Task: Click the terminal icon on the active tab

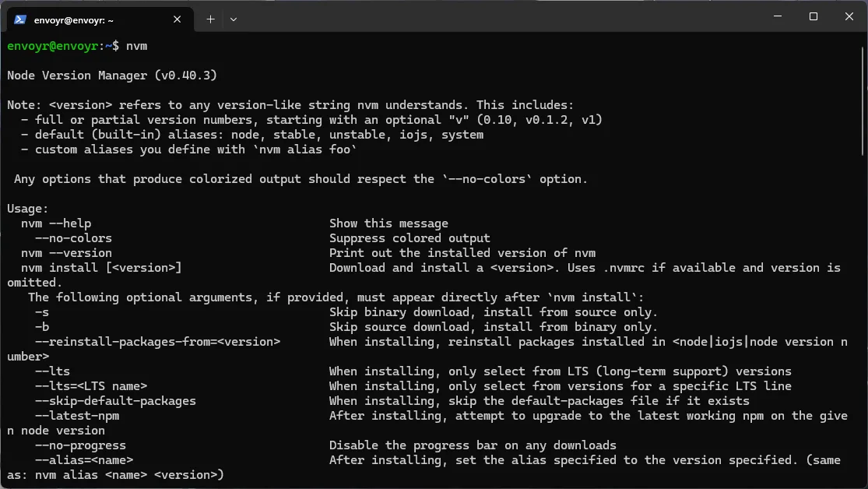Action: (19, 19)
